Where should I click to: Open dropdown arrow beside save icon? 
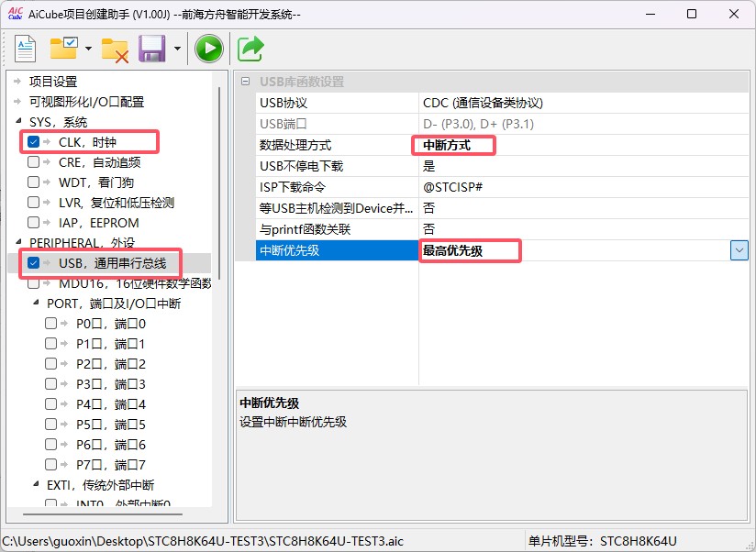[177, 49]
